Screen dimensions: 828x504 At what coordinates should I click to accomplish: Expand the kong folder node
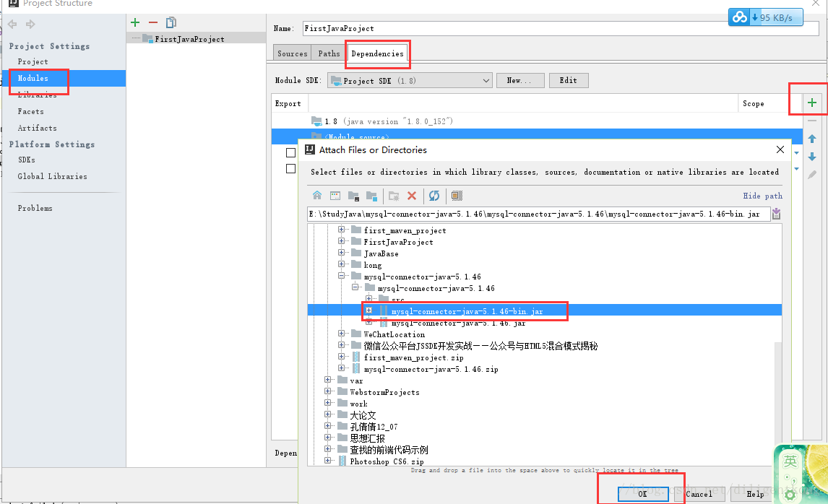tap(341, 264)
